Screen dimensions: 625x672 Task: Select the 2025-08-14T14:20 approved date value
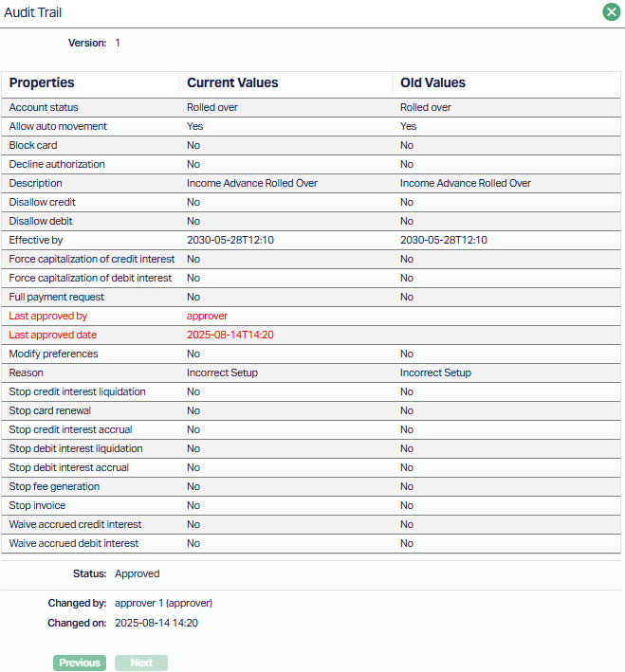click(230, 335)
